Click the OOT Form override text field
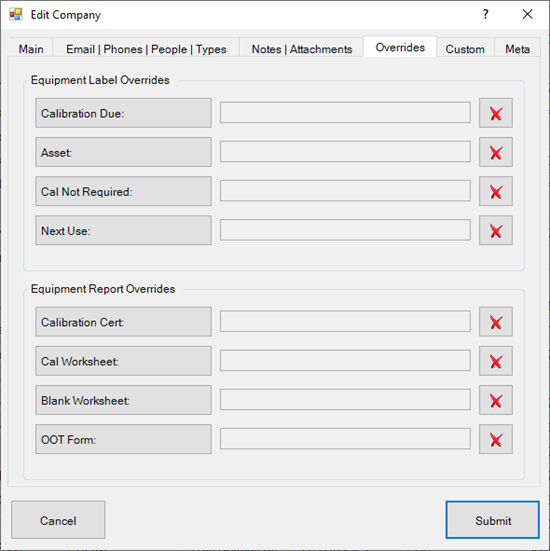This screenshot has width=550, height=551. coord(345,439)
